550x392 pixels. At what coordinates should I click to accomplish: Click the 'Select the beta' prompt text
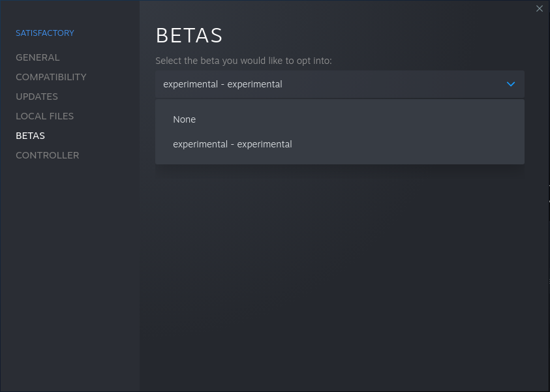coord(243,61)
